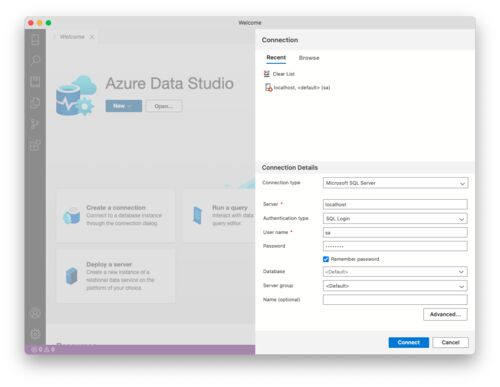Click the Clear List label
The height and width of the screenshot is (387, 500).
pos(284,74)
